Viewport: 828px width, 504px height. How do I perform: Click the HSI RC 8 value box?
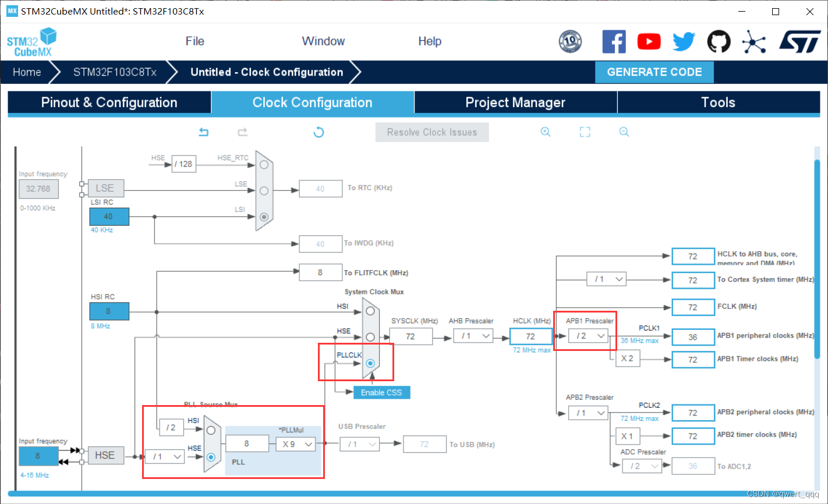(109, 311)
